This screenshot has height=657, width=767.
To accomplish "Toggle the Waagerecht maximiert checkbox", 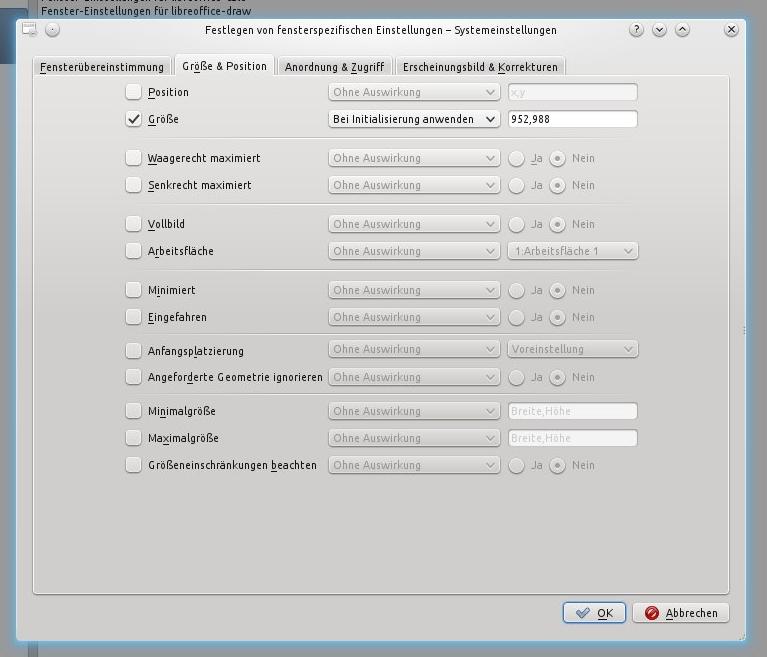I will point(134,158).
